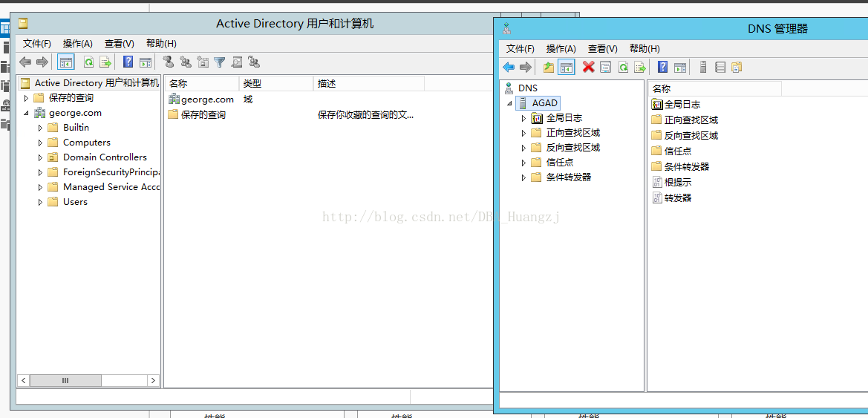Go up one level in DNS Manager
868x418 pixels.
point(549,67)
